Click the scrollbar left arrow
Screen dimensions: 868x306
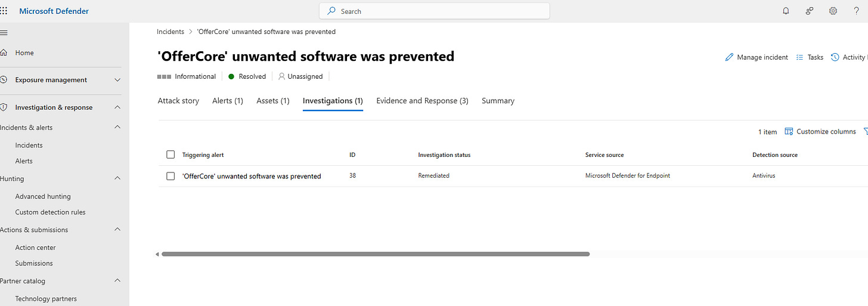157,254
